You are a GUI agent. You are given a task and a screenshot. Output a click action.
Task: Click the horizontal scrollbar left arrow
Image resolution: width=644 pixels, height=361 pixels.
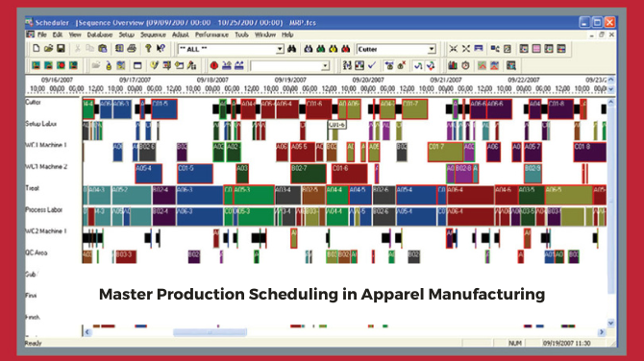coord(87,332)
